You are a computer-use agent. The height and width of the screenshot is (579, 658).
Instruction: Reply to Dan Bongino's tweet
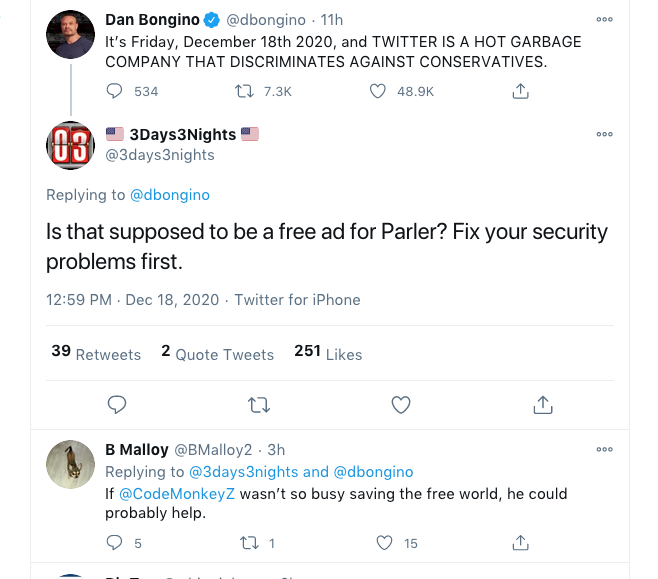pos(115,91)
